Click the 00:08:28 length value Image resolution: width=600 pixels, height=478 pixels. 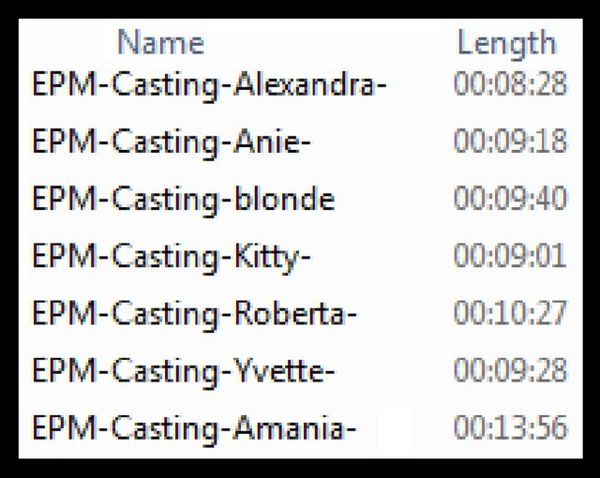click(x=510, y=84)
